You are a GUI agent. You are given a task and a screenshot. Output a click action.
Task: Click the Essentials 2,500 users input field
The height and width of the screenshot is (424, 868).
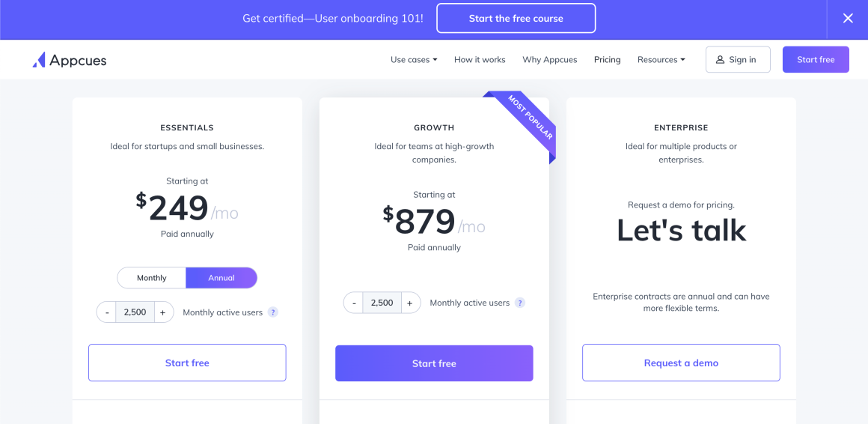point(135,312)
